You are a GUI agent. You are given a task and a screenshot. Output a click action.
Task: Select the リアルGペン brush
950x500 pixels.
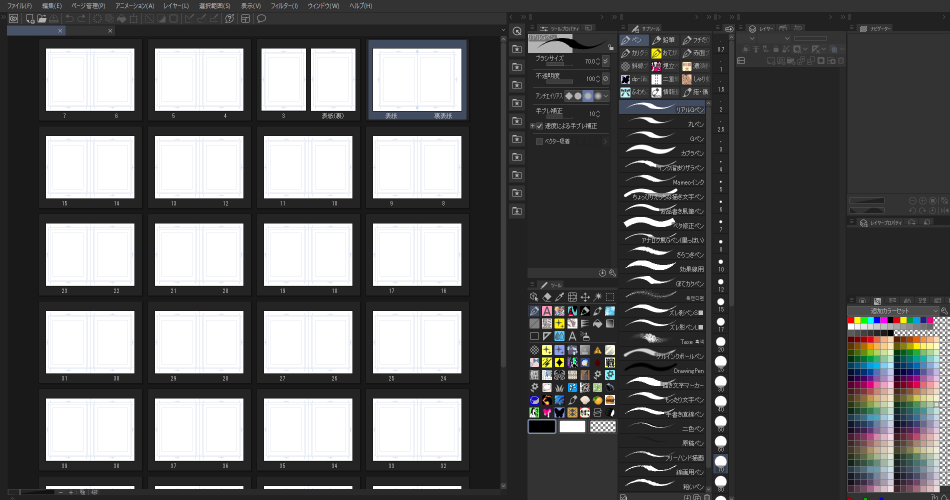point(663,107)
